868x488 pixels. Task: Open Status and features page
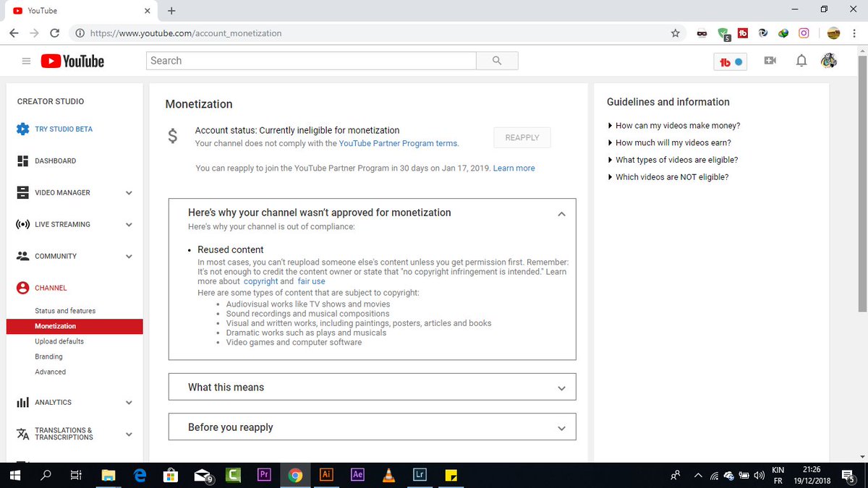pos(65,311)
